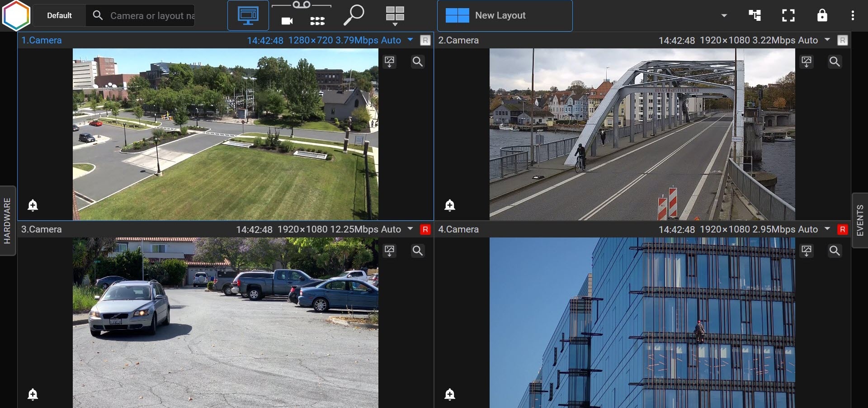Viewport: 868px width, 408px height.
Task: Save snapshot from camera 1 frame
Action: click(x=389, y=62)
